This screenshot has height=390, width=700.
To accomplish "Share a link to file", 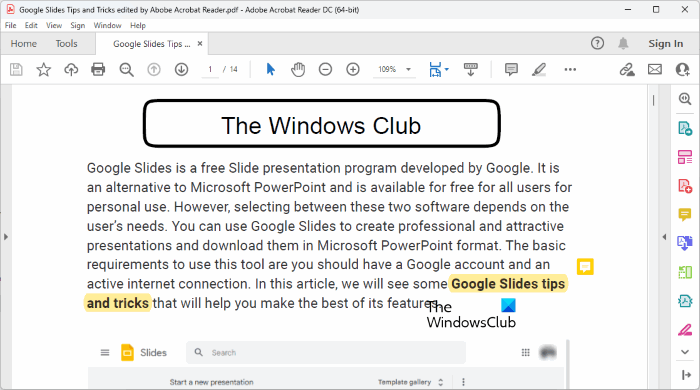I will tap(627, 69).
